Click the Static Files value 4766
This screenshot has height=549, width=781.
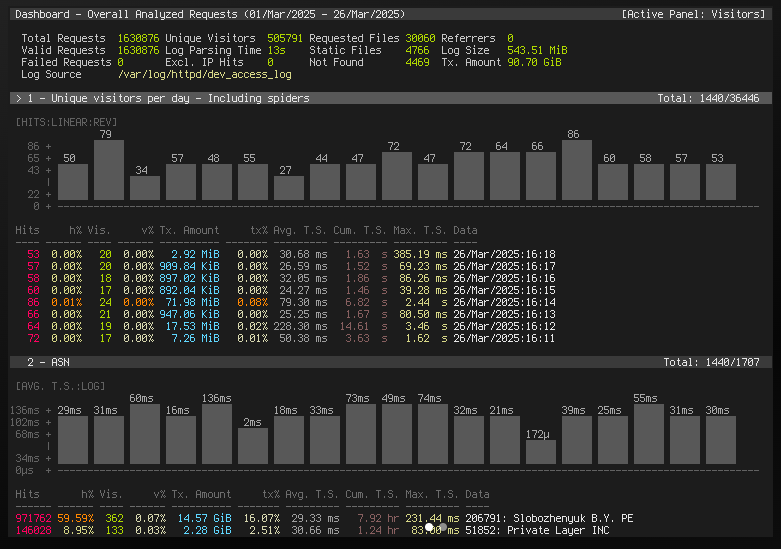417,50
